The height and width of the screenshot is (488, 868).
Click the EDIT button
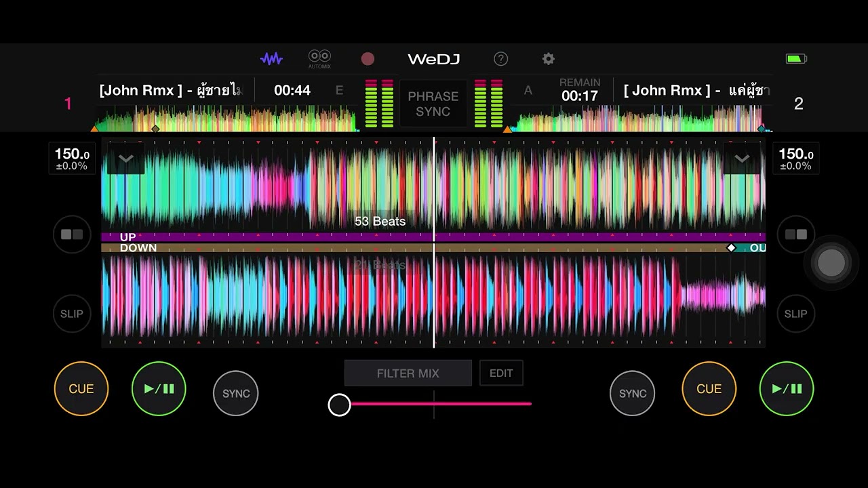(501, 373)
